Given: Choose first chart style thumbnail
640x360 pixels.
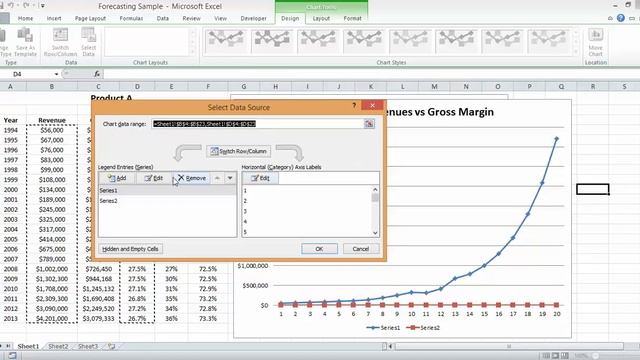Looking at the screenshot, I should pos(226,41).
